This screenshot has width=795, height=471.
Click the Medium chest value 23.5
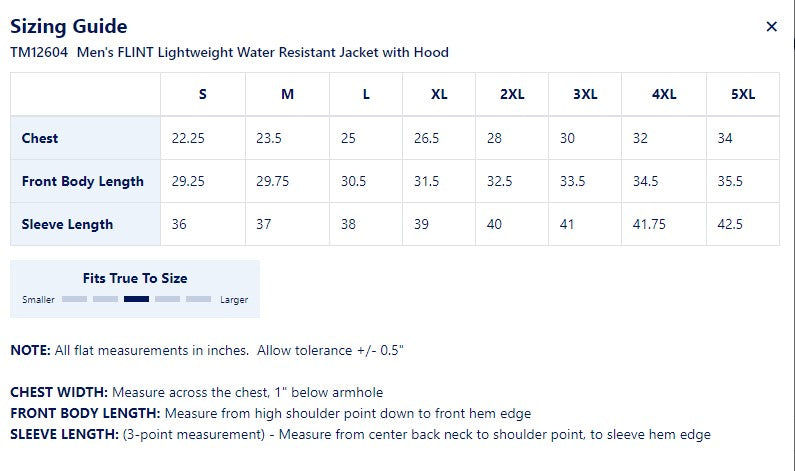click(x=269, y=138)
